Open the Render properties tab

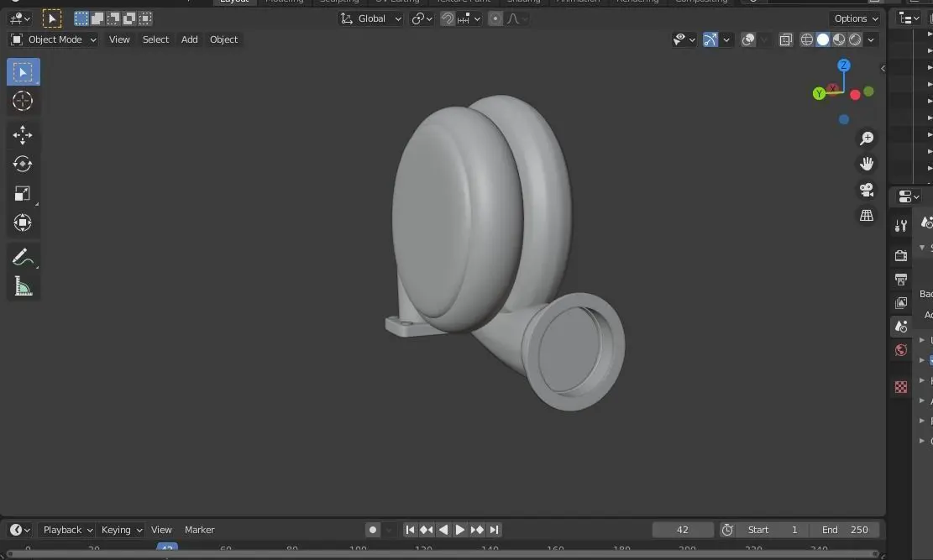coord(901,255)
